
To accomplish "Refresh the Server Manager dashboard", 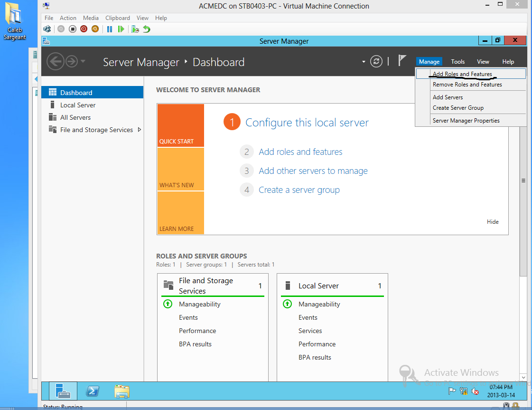I will coord(376,61).
